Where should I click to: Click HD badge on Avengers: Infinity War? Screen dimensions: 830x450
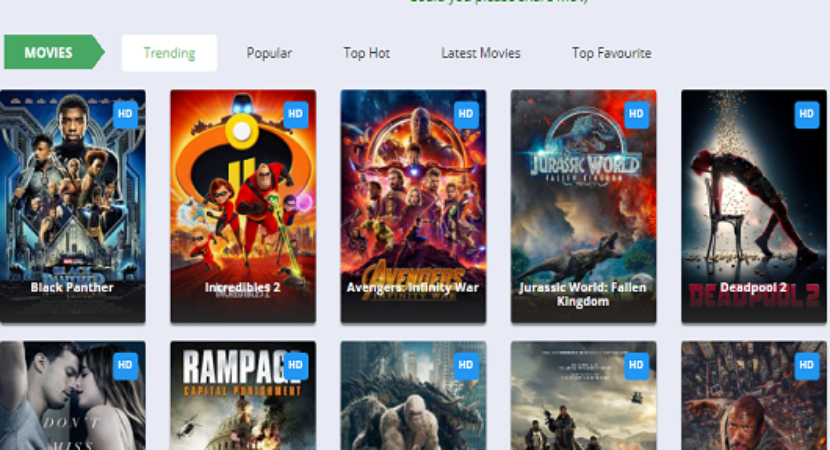(466, 114)
